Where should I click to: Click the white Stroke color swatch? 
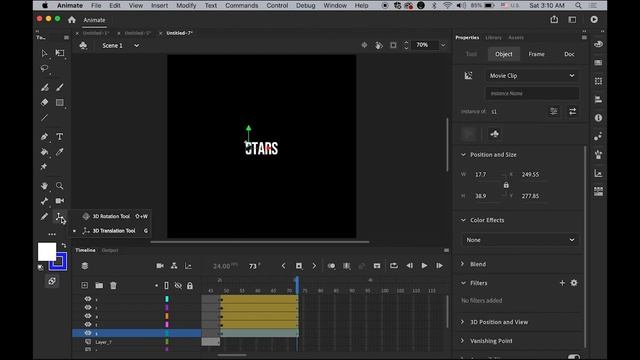[x=47, y=251]
